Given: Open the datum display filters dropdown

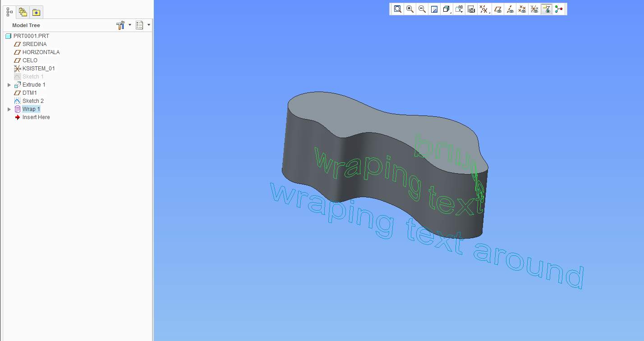Looking at the screenshot, I should coord(484,9).
